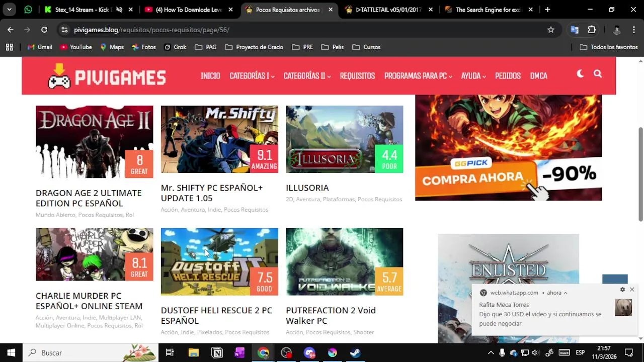
Task: Reload the current page
Action: (44, 30)
